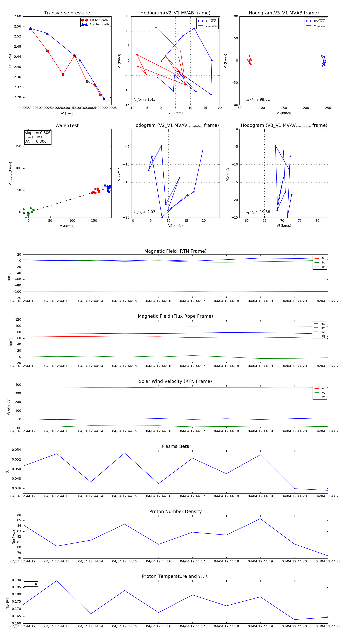
Task: Click the "Solar Wind Velocity (RTN Frame)" title
Action: pyautogui.click(x=175, y=382)
